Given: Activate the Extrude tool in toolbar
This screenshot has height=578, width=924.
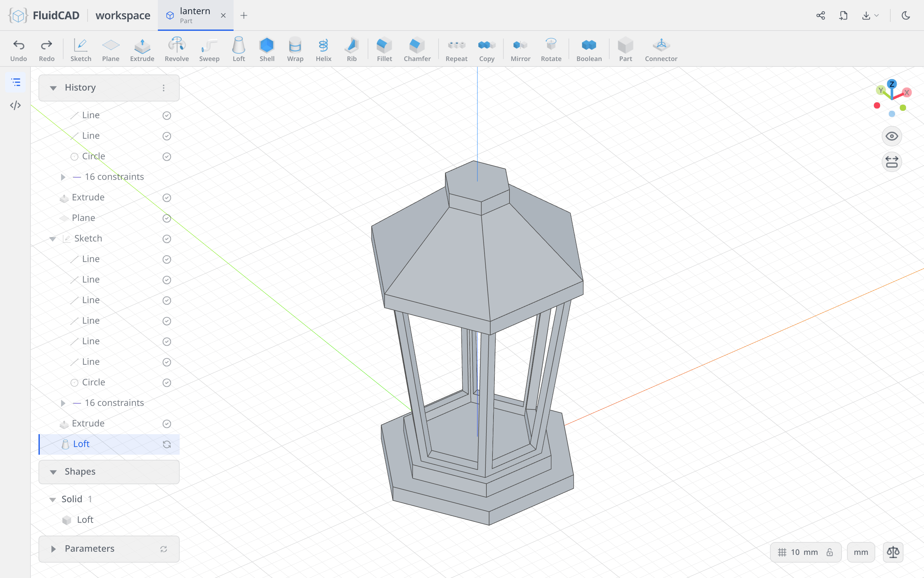Looking at the screenshot, I should click(x=142, y=50).
